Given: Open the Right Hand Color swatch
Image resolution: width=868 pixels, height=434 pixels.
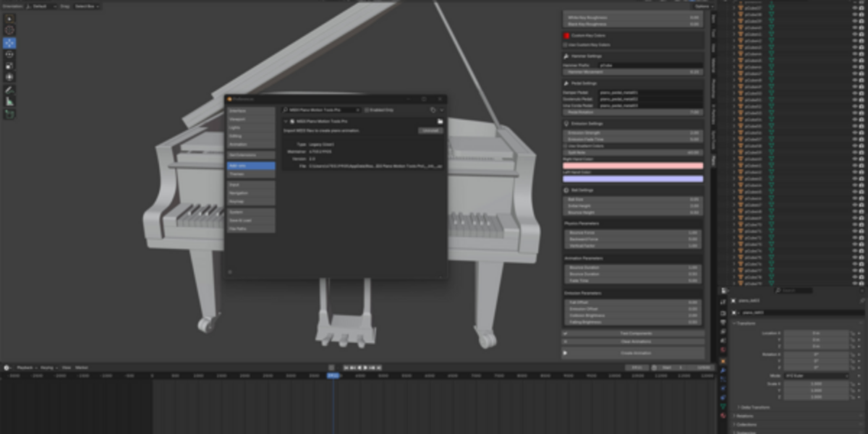Looking at the screenshot, I should coord(633,166).
